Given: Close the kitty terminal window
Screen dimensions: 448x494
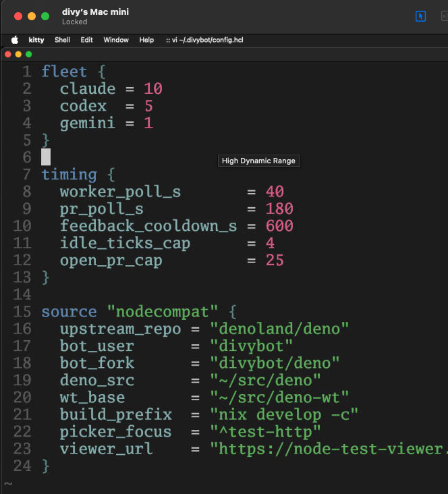Looking at the screenshot, I should point(8,55).
